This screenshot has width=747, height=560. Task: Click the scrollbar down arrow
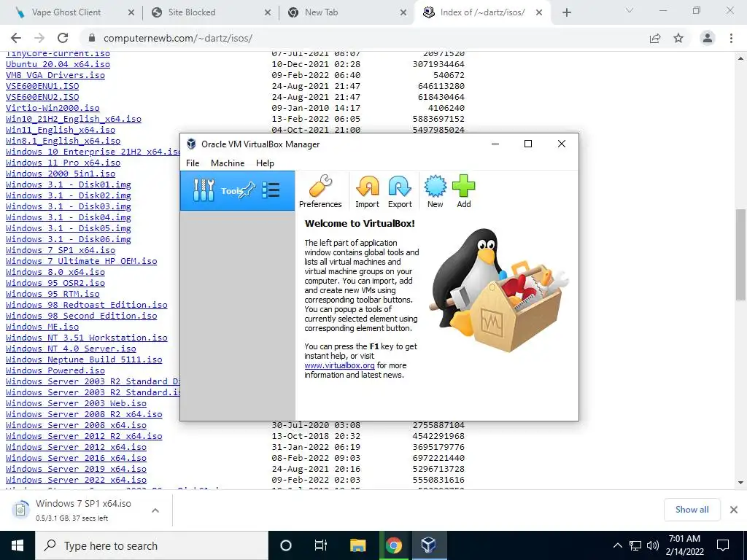[x=740, y=483]
